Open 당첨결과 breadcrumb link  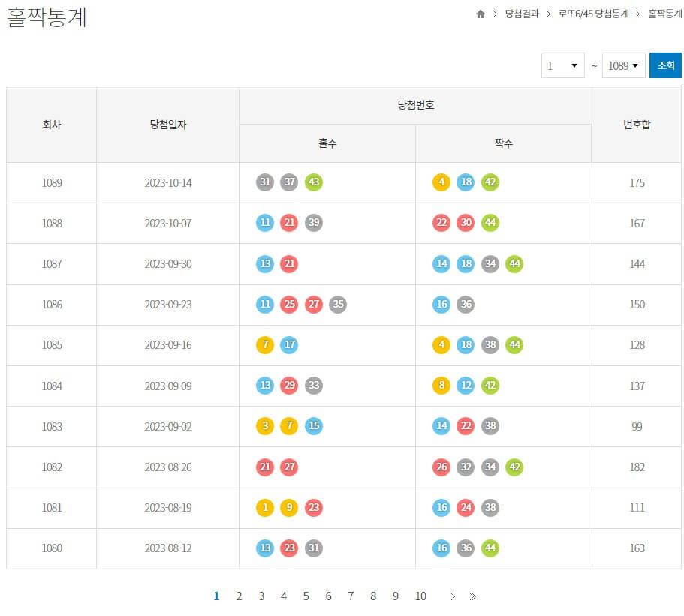[522, 14]
